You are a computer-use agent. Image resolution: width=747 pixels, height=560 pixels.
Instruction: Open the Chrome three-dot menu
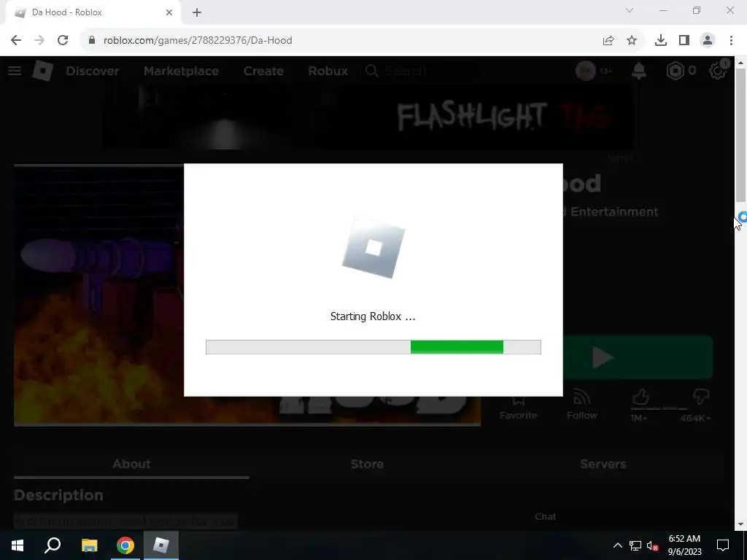point(731,41)
